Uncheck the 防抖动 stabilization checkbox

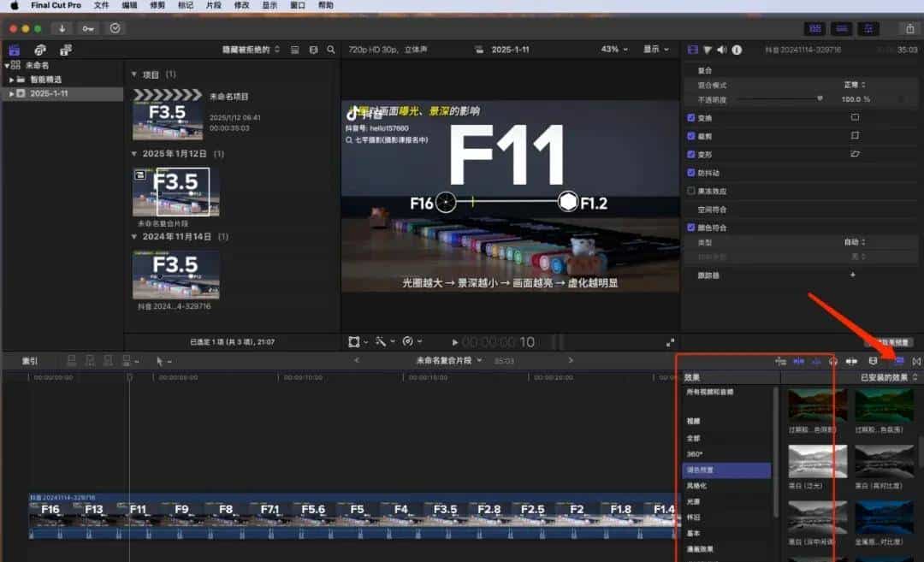pyautogui.click(x=691, y=172)
